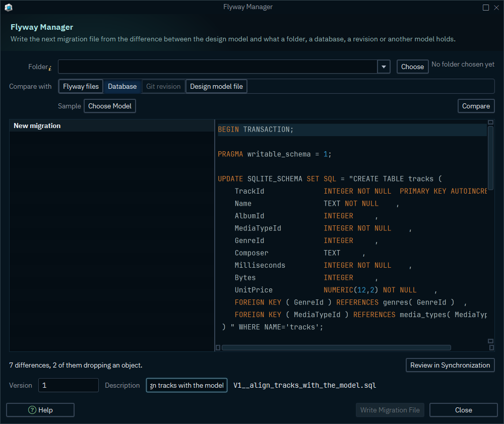Click the Composer TEXT line
This screenshot has width=504, height=424.
[x=299, y=253]
